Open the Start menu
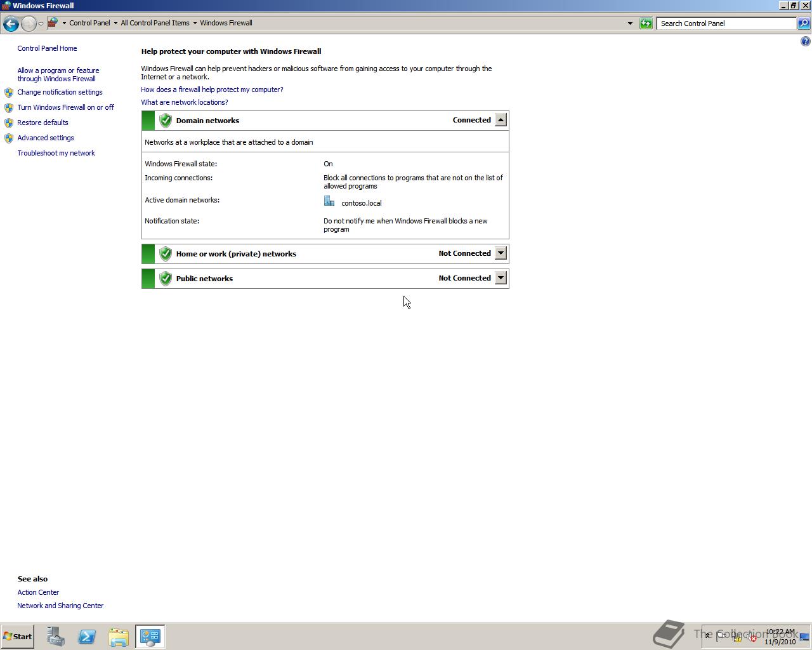This screenshot has width=812, height=650. click(x=18, y=637)
